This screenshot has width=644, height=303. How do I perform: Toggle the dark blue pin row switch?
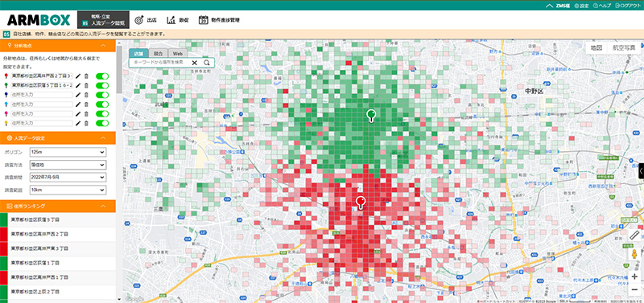pyautogui.click(x=102, y=95)
